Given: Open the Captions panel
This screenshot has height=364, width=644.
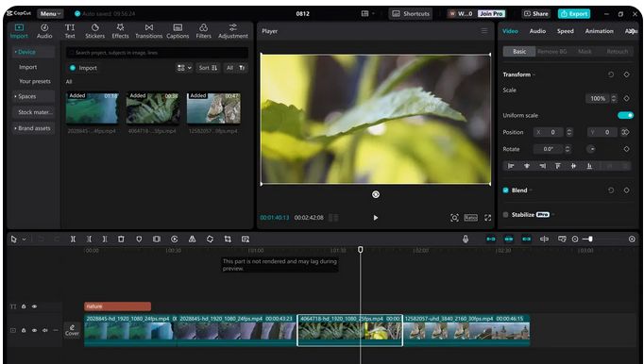Looking at the screenshot, I should (178, 31).
